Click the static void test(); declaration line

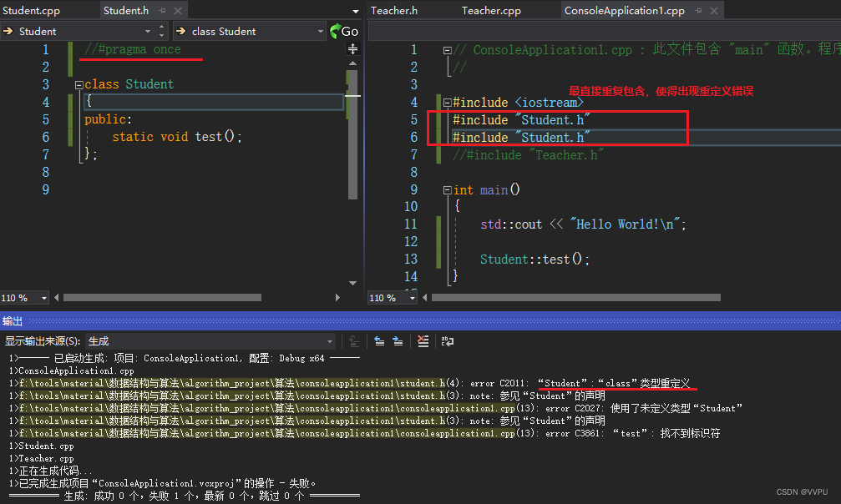(x=177, y=137)
